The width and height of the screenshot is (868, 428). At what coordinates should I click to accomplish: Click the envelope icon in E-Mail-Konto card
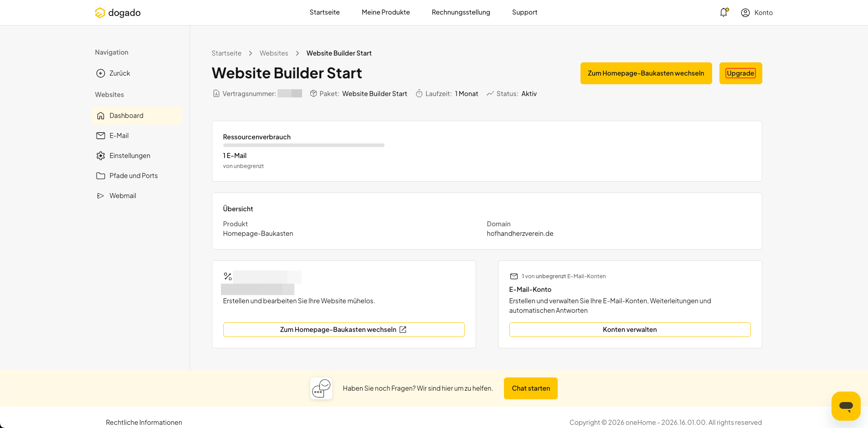coord(514,276)
